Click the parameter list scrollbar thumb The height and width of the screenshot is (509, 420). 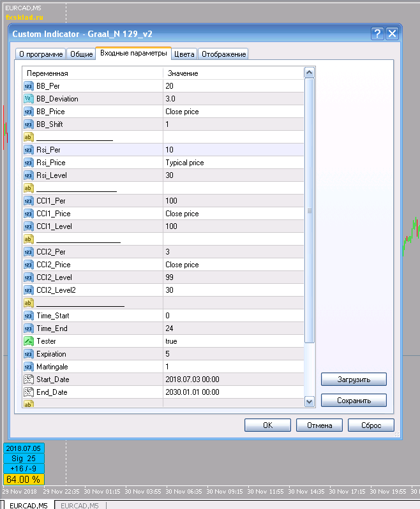pos(309,210)
